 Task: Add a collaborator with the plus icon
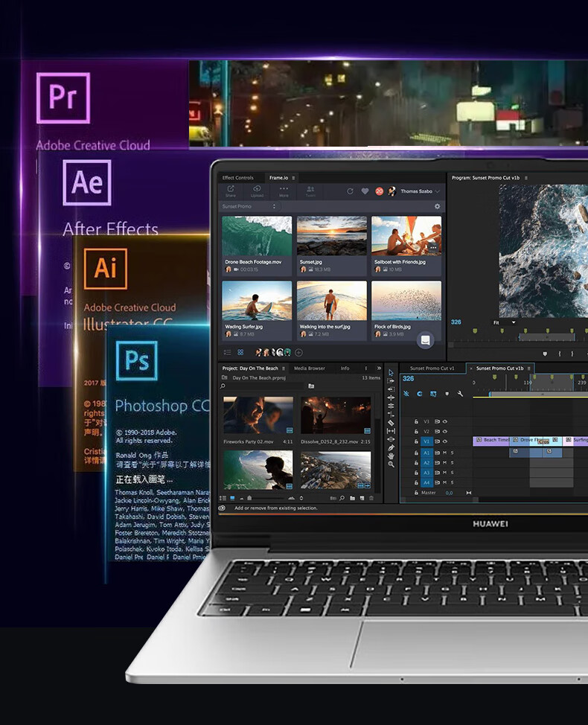[x=299, y=352]
